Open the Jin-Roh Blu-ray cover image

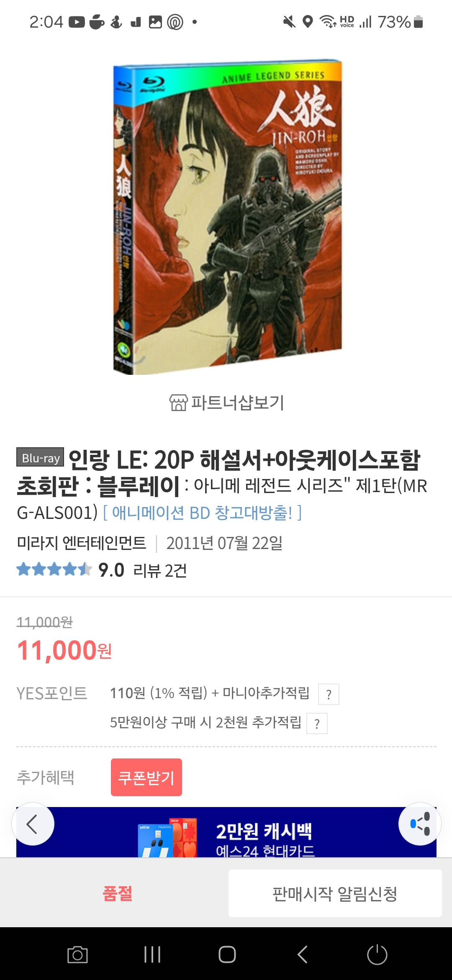(x=227, y=217)
